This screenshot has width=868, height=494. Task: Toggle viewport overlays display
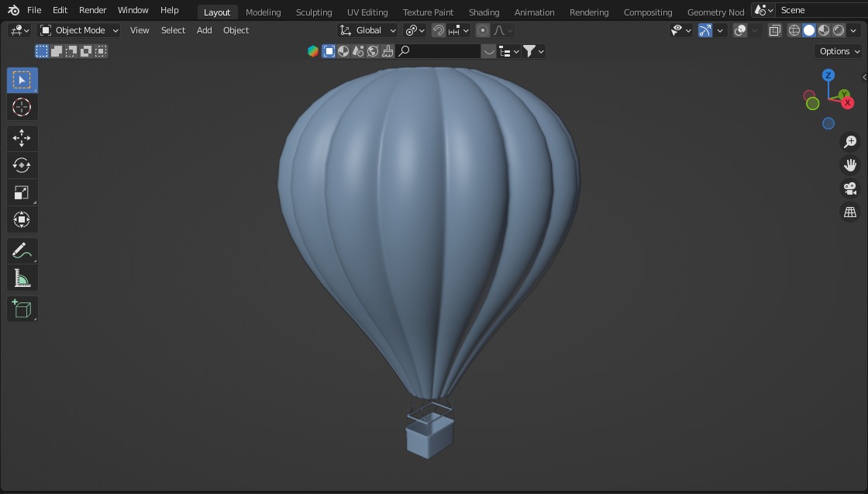click(740, 30)
